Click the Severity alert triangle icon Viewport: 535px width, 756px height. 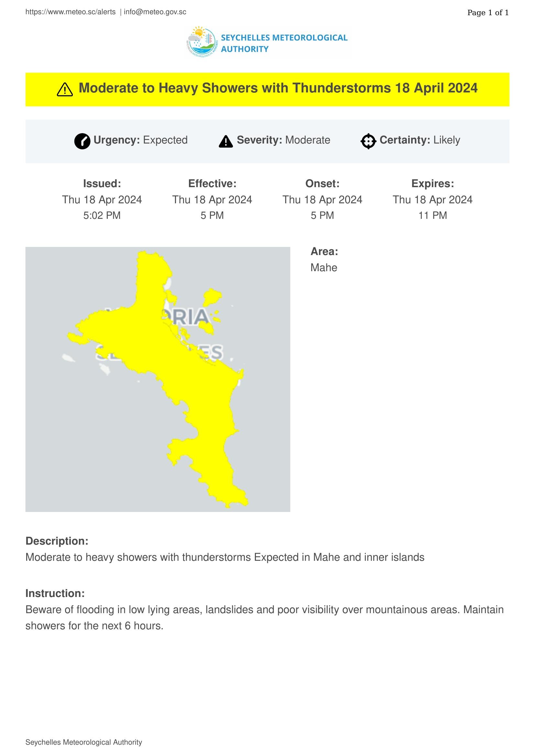[x=226, y=142]
